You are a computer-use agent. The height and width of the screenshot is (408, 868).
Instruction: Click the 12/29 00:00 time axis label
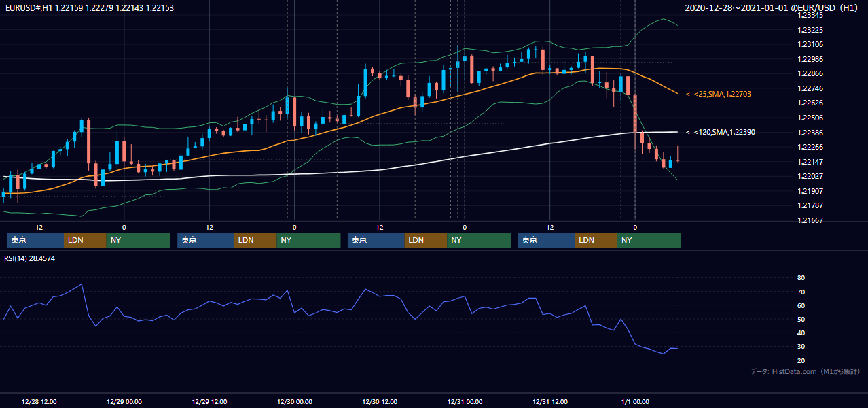124,401
